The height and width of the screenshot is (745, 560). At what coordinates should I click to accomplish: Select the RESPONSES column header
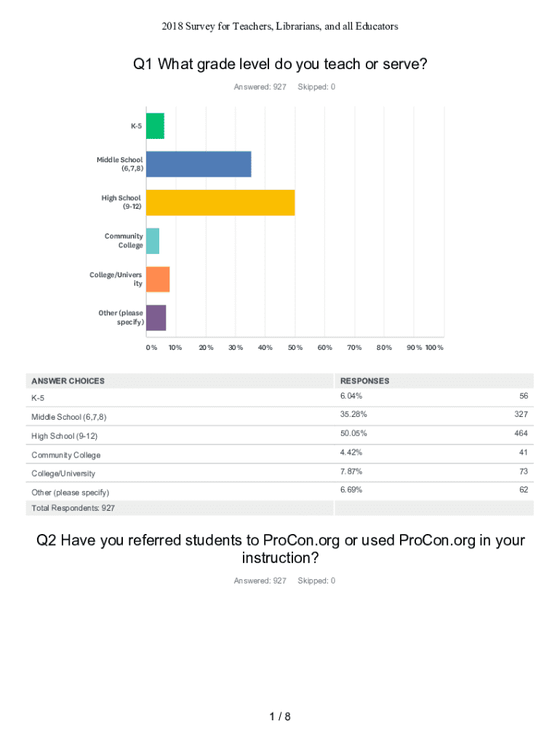(364, 381)
